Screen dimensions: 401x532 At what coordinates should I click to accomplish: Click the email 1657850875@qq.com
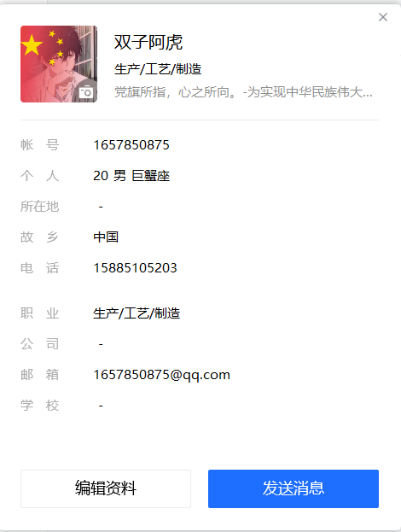pyautogui.click(x=162, y=375)
